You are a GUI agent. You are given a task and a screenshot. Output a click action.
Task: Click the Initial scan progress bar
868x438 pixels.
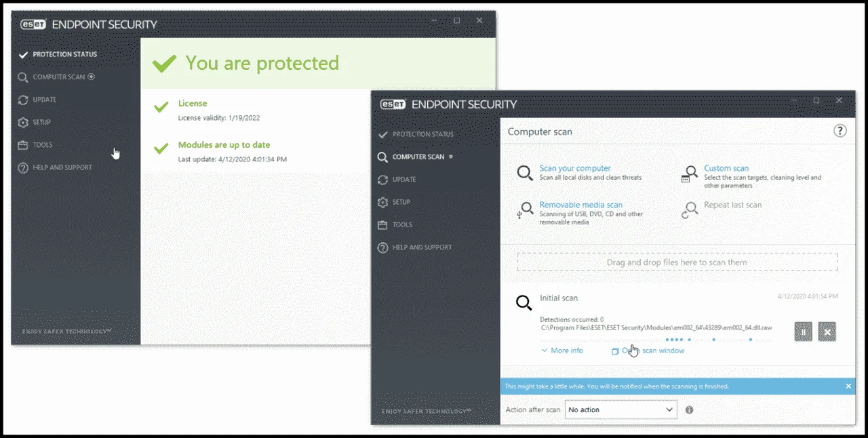pos(656,340)
